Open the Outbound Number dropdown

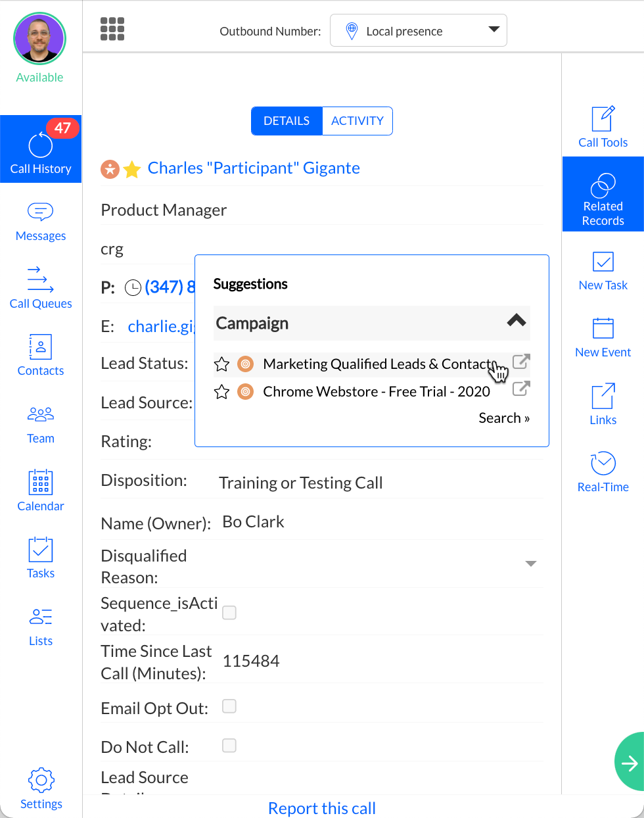(x=418, y=31)
